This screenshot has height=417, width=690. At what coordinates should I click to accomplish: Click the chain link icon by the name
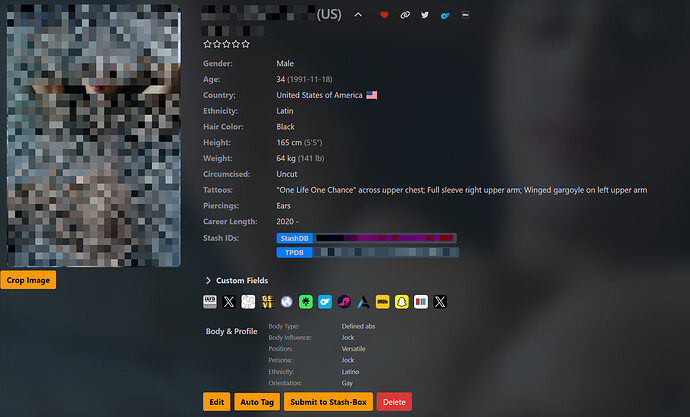point(405,15)
